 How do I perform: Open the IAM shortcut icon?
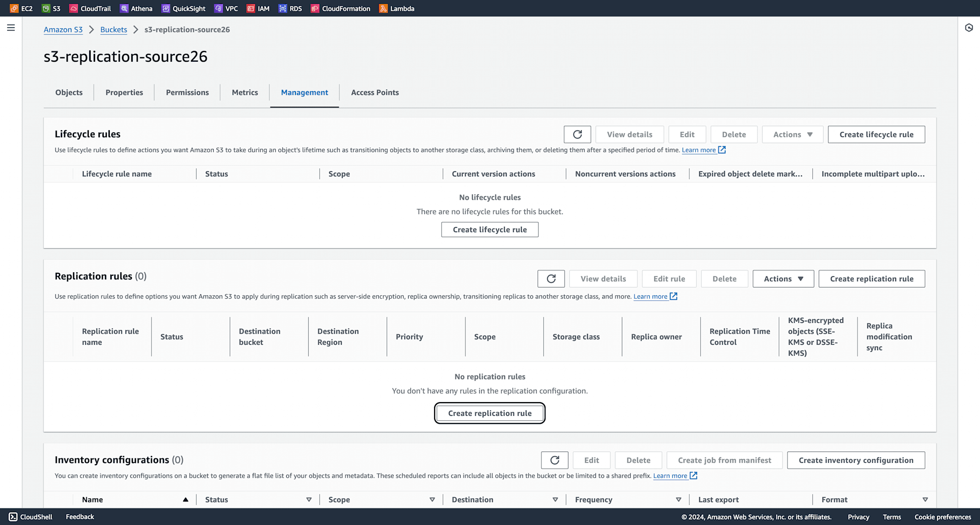pos(251,8)
